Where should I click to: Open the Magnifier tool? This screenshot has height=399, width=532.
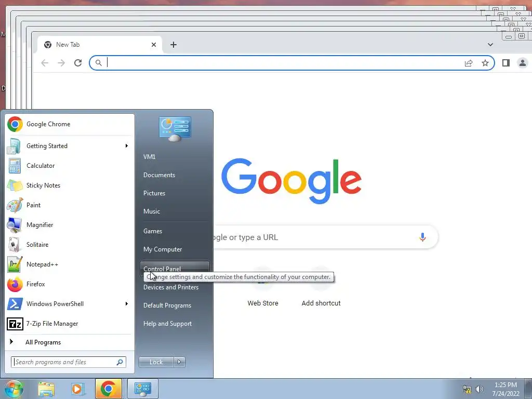tap(70, 224)
